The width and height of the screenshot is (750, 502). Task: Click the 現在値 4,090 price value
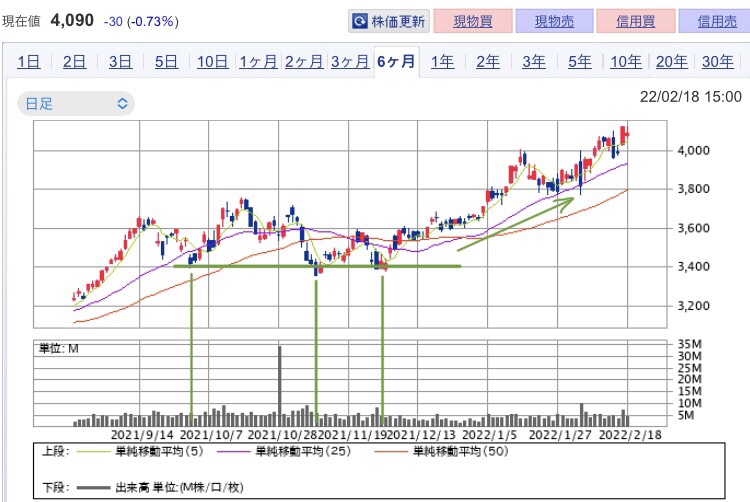[72, 21]
